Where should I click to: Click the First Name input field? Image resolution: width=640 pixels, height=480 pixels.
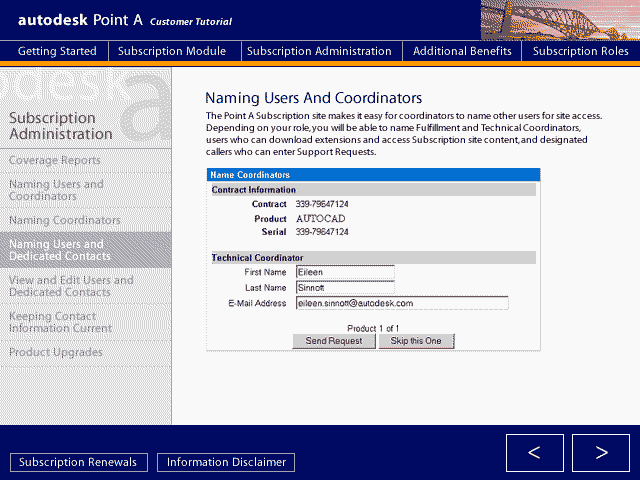click(x=345, y=272)
